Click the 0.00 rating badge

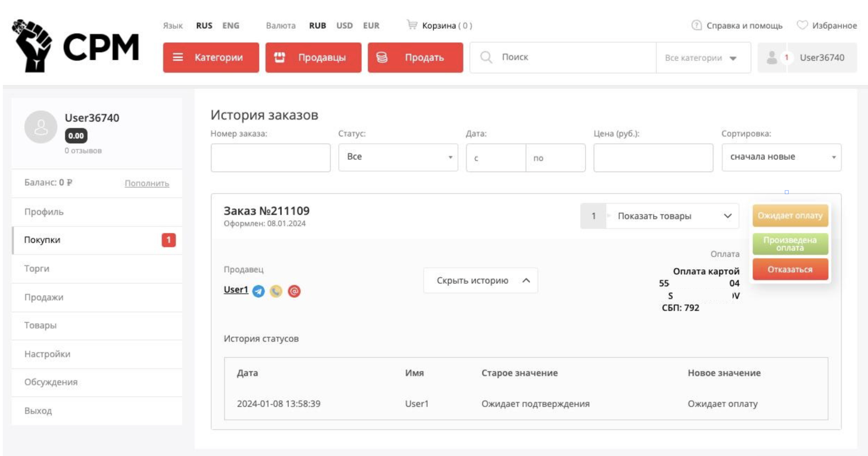pyautogui.click(x=76, y=136)
